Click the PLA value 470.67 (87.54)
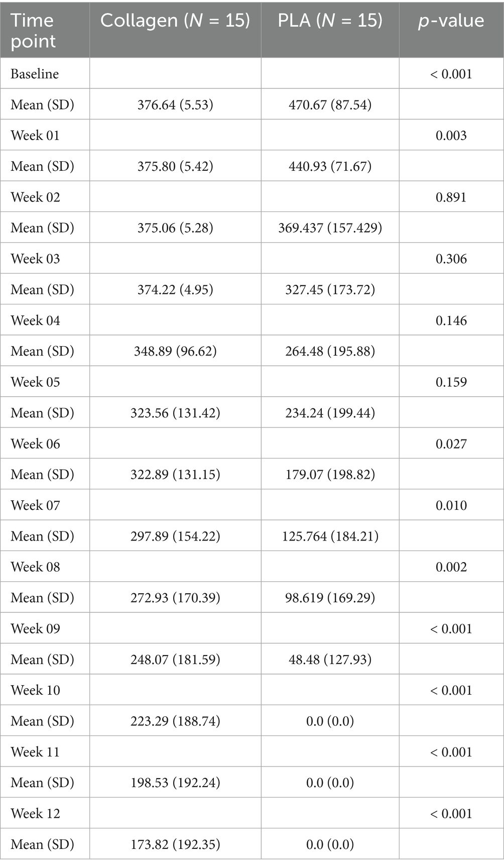 click(330, 104)
